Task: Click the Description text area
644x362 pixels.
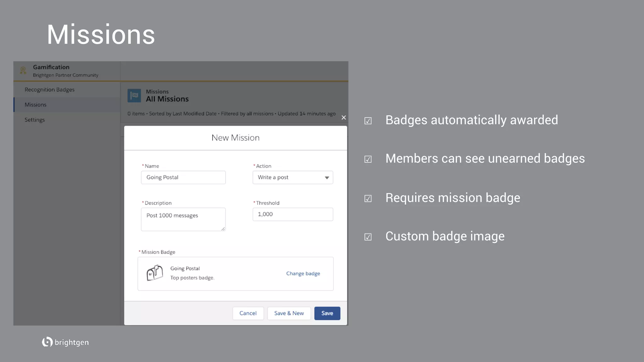Action: click(x=183, y=219)
